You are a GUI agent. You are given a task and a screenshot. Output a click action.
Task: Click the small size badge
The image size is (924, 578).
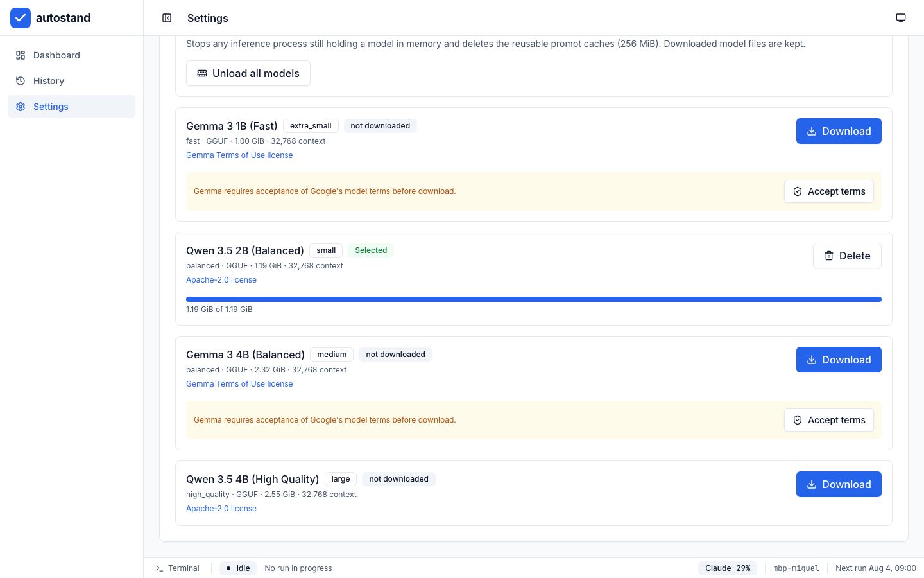point(326,250)
